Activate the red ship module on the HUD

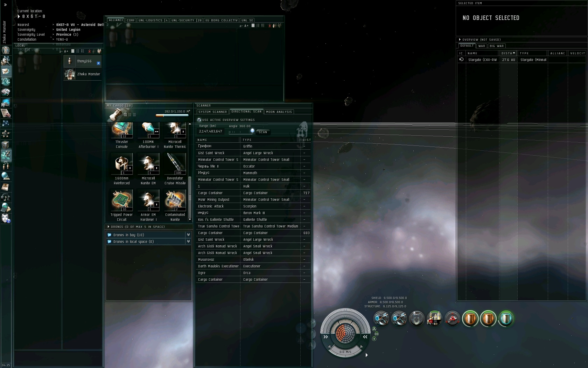click(x=452, y=319)
